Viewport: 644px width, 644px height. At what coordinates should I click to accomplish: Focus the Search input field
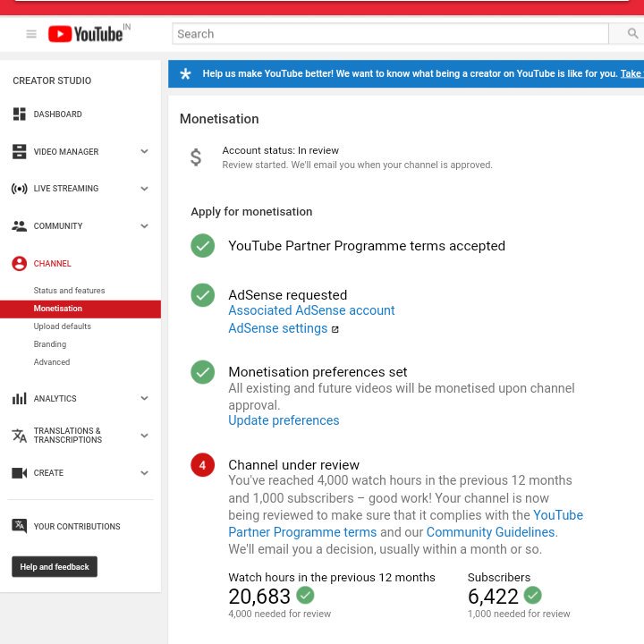click(x=390, y=34)
